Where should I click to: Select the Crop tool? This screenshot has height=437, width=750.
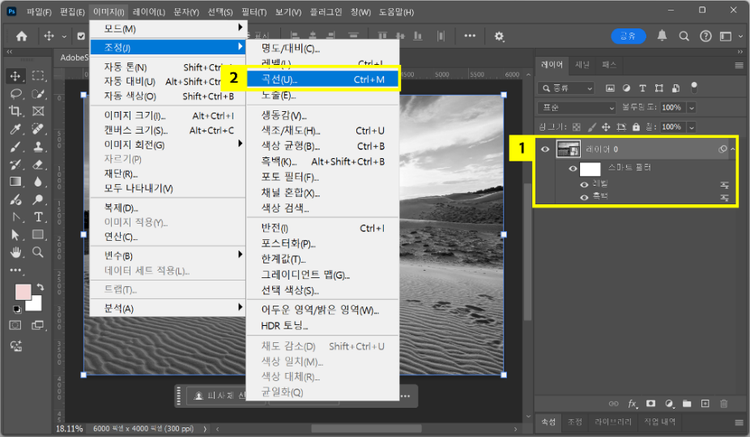[x=15, y=111]
